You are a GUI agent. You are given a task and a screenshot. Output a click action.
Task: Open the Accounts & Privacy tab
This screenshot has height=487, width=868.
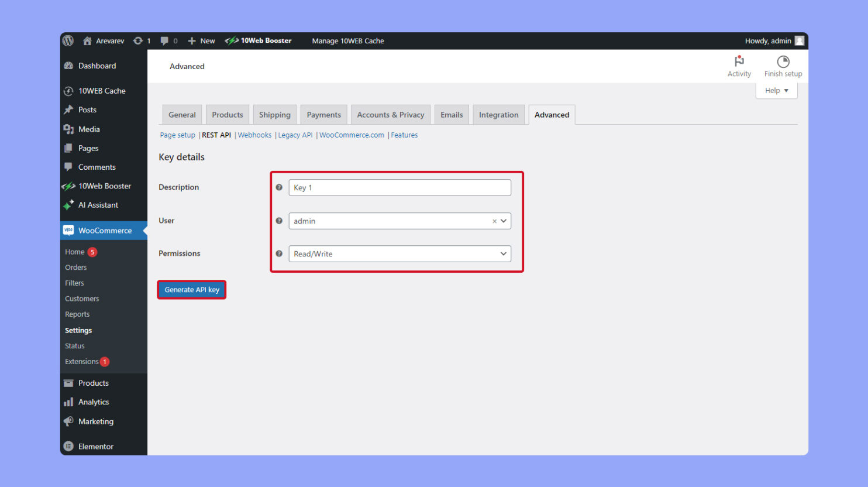[x=390, y=114]
